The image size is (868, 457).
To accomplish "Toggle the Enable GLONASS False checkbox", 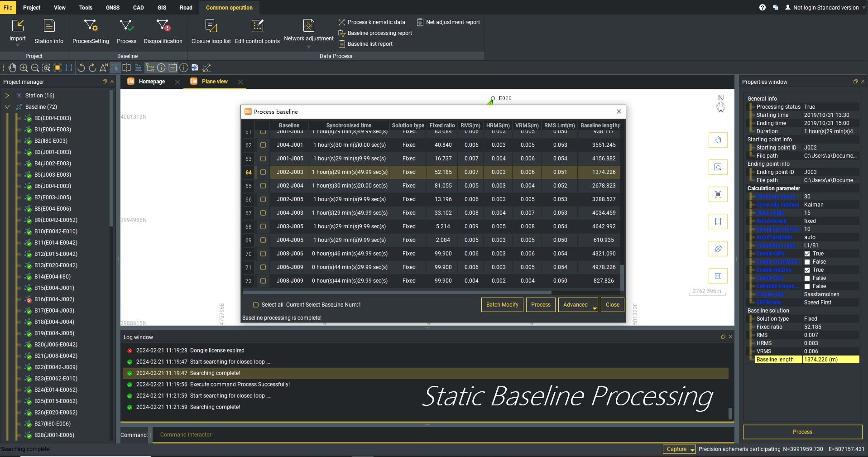I will 807,262.
